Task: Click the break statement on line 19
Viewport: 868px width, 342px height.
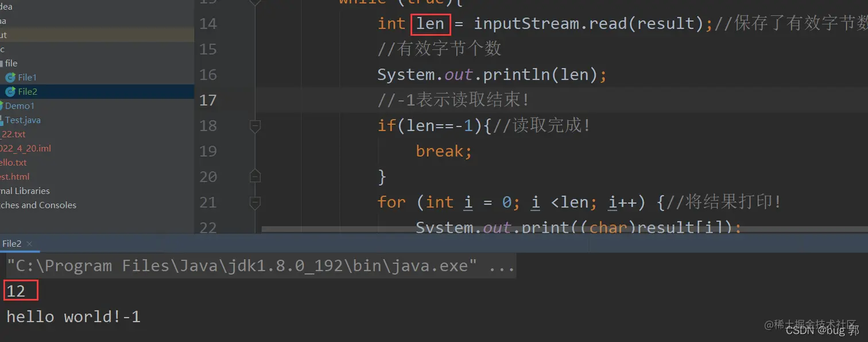Action: coord(444,151)
